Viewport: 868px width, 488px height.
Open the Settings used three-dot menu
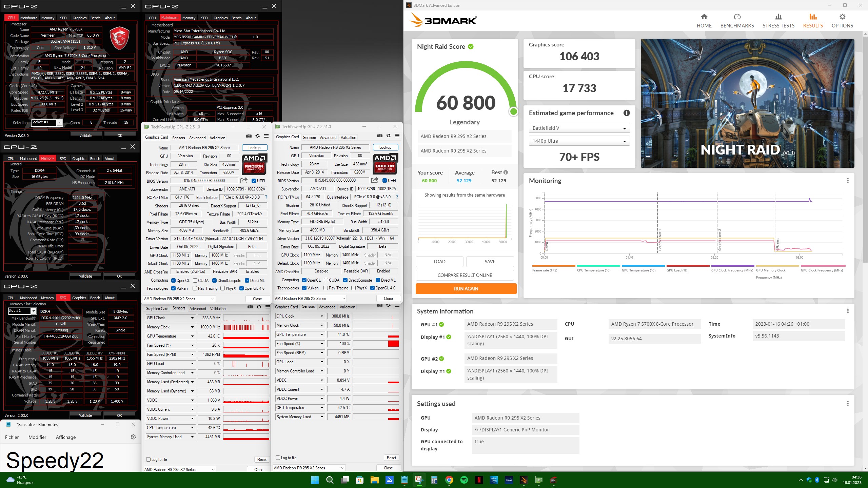tap(848, 404)
